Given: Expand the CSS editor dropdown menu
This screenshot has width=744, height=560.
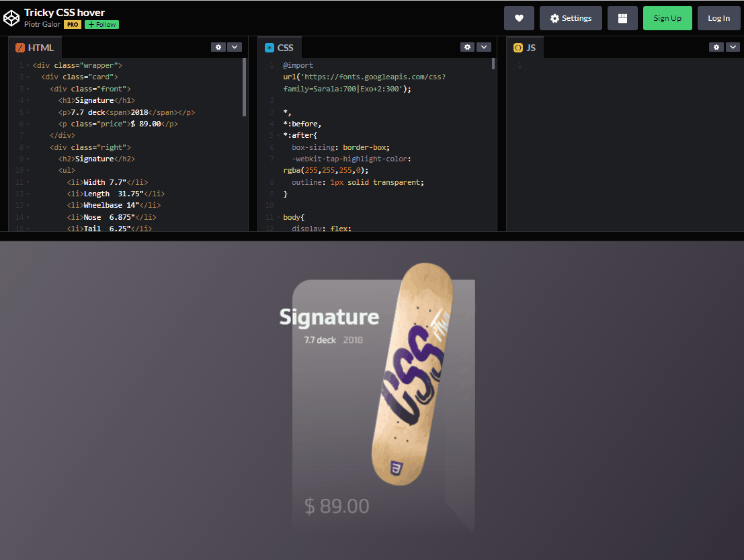Looking at the screenshot, I should 483,47.
